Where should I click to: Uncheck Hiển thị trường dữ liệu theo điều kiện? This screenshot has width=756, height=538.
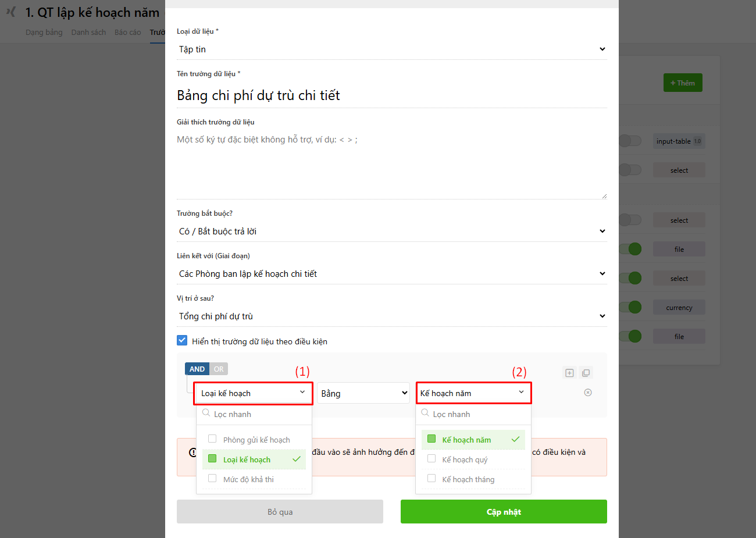tap(182, 340)
